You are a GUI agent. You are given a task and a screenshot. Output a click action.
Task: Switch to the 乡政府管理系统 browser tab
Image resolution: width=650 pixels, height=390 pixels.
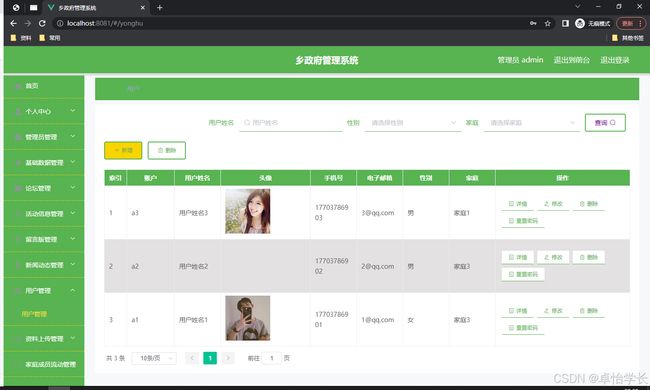coord(95,7)
